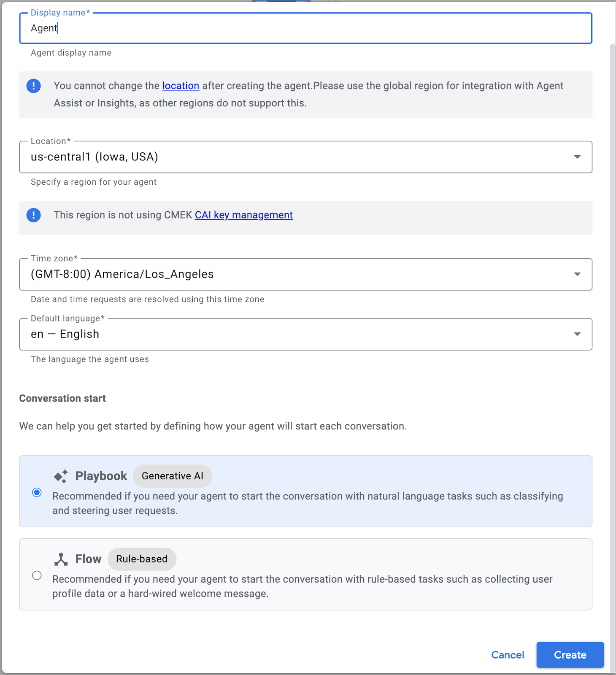Open the CAI key management link
The height and width of the screenshot is (675, 616).
tap(243, 215)
